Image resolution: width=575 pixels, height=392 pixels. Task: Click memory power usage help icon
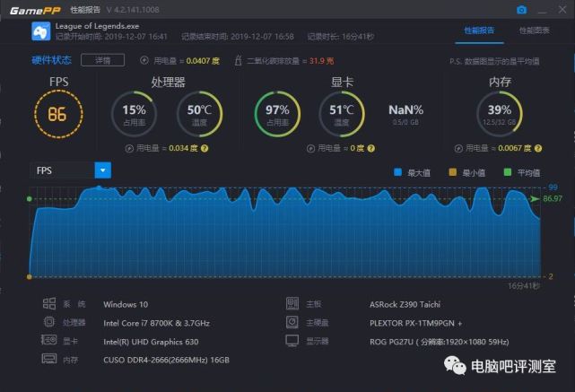tap(538, 149)
